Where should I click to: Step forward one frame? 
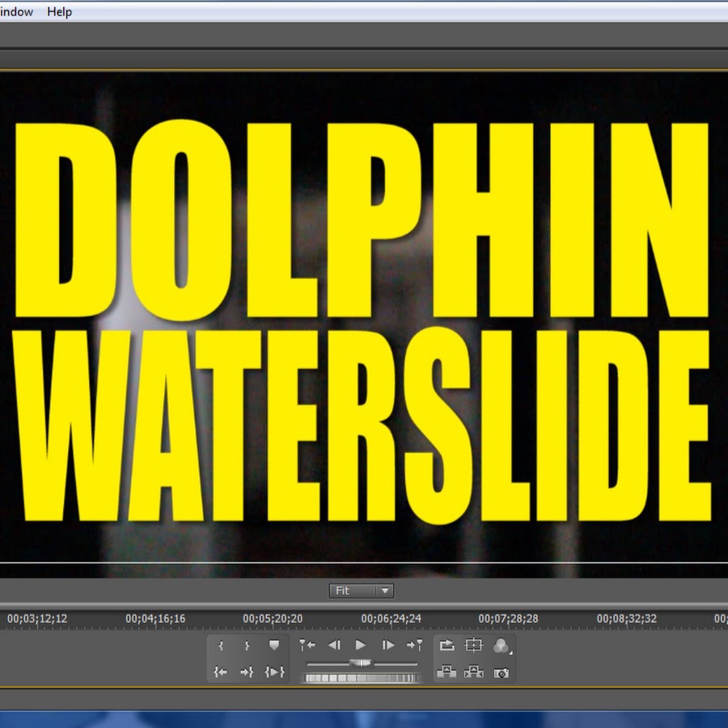coord(388,645)
